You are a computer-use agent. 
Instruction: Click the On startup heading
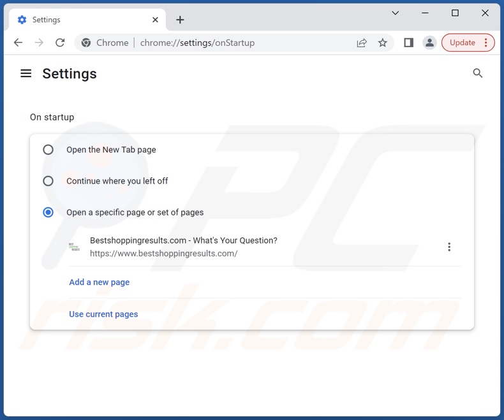point(52,117)
